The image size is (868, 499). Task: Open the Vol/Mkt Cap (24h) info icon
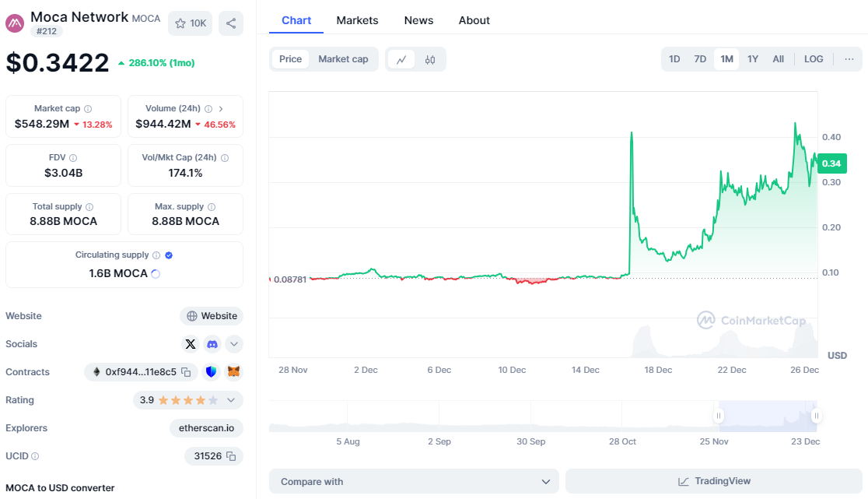225,158
